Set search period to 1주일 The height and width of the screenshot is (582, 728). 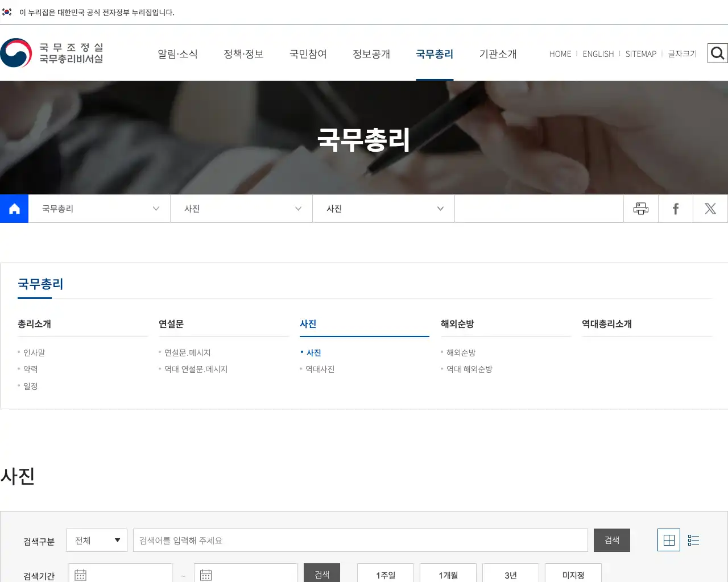[386, 573]
